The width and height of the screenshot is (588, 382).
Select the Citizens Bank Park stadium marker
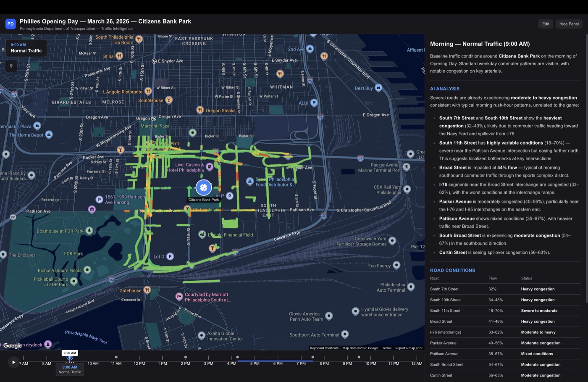click(204, 187)
